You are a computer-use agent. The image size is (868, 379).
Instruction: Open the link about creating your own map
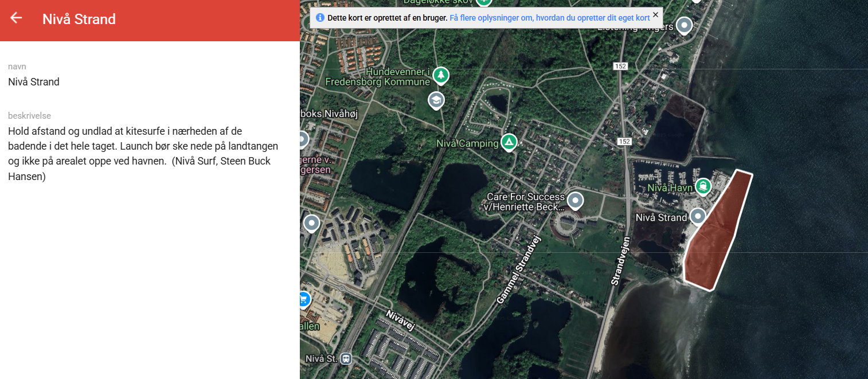point(549,18)
